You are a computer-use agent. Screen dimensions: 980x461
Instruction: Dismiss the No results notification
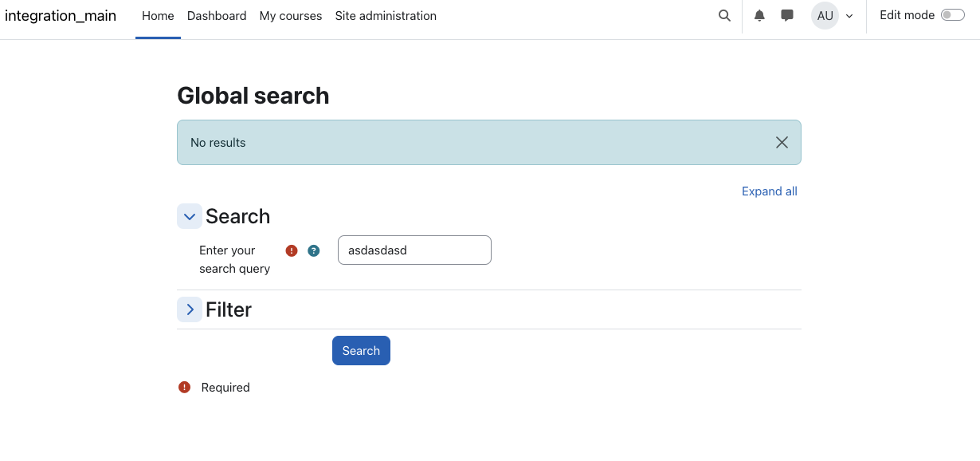pyautogui.click(x=782, y=142)
